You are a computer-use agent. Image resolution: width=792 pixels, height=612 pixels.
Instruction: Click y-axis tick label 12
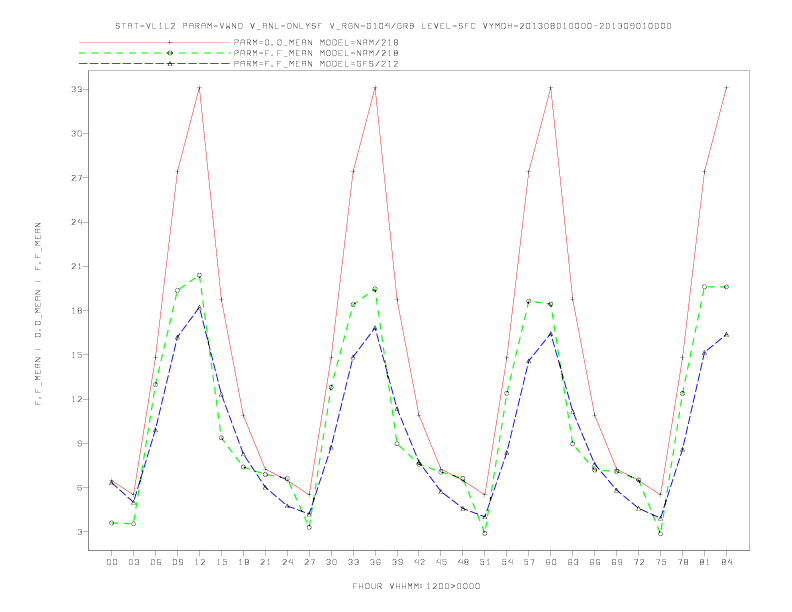click(77, 399)
